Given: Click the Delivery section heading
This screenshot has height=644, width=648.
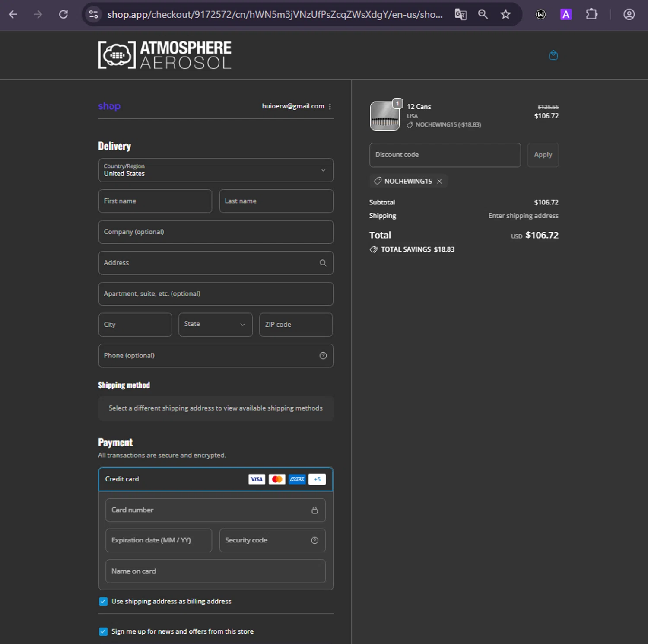Looking at the screenshot, I should coord(114,146).
